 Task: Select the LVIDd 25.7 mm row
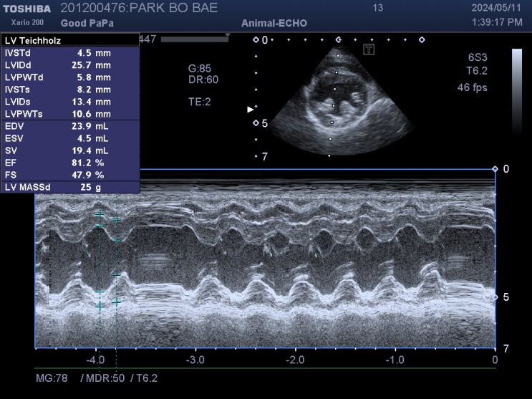[70, 65]
